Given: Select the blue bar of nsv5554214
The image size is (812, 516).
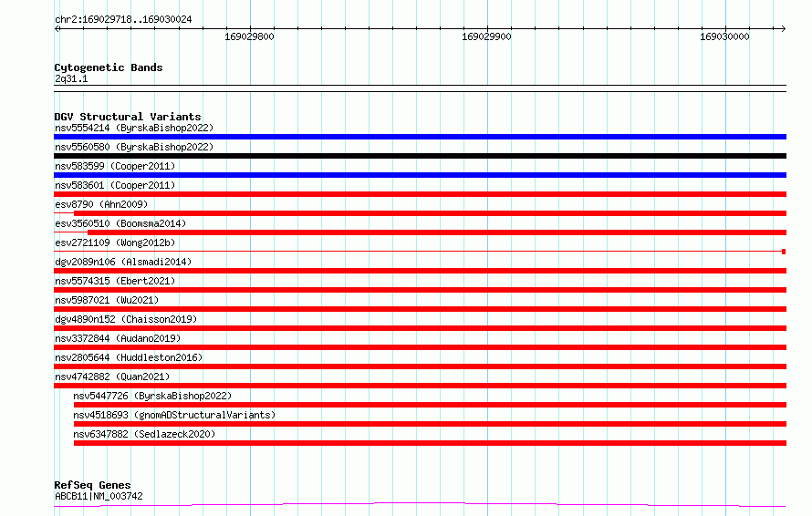Looking at the screenshot, I should 420,137.
